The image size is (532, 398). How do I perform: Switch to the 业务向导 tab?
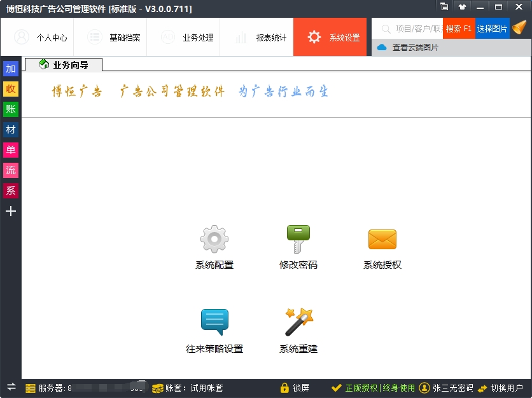64,65
